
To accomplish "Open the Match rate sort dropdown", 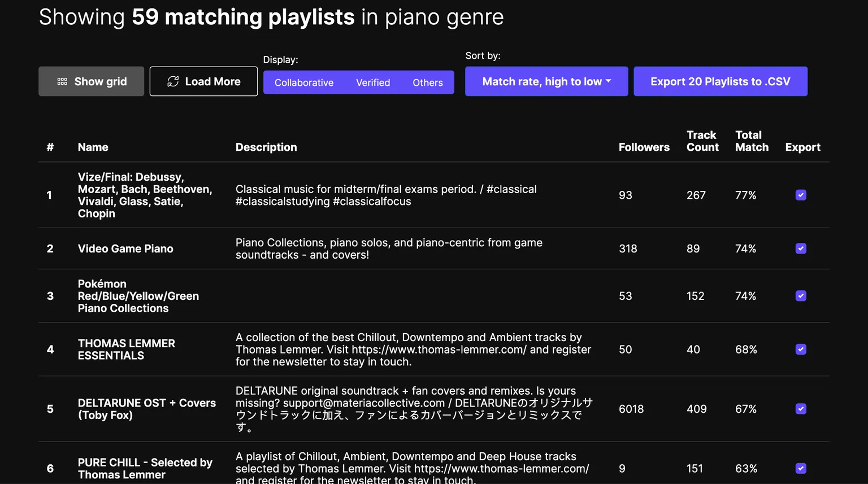I will pos(546,81).
